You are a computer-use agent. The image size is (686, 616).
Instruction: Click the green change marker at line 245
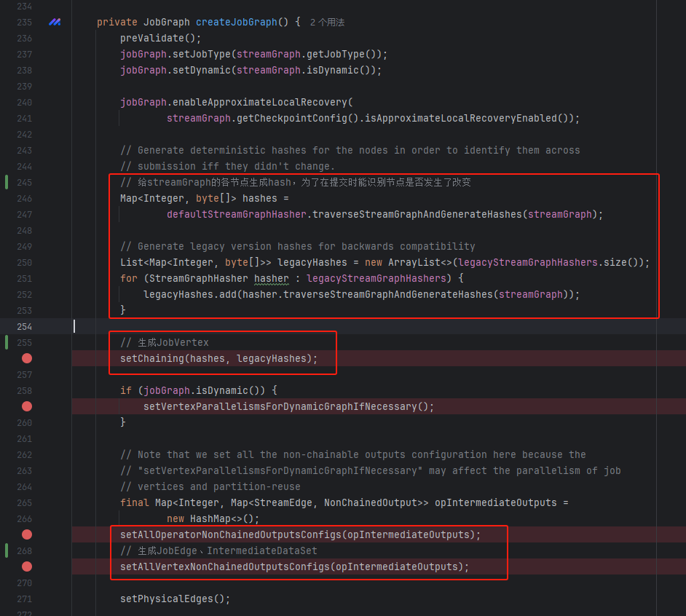pyautogui.click(x=7, y=183)
